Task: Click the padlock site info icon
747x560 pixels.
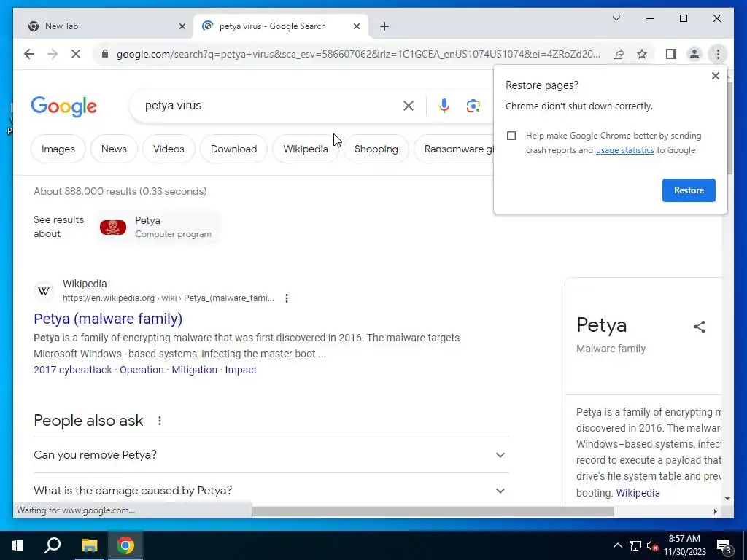Action: [105, 54]
